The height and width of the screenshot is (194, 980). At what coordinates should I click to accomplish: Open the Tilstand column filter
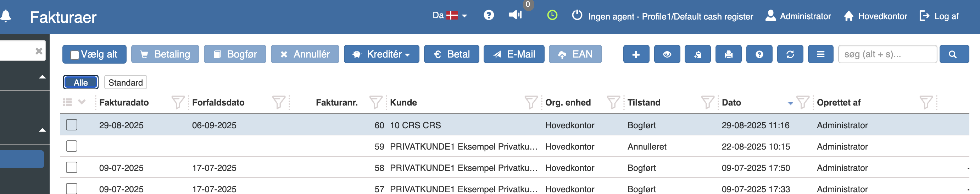[707, 102]
